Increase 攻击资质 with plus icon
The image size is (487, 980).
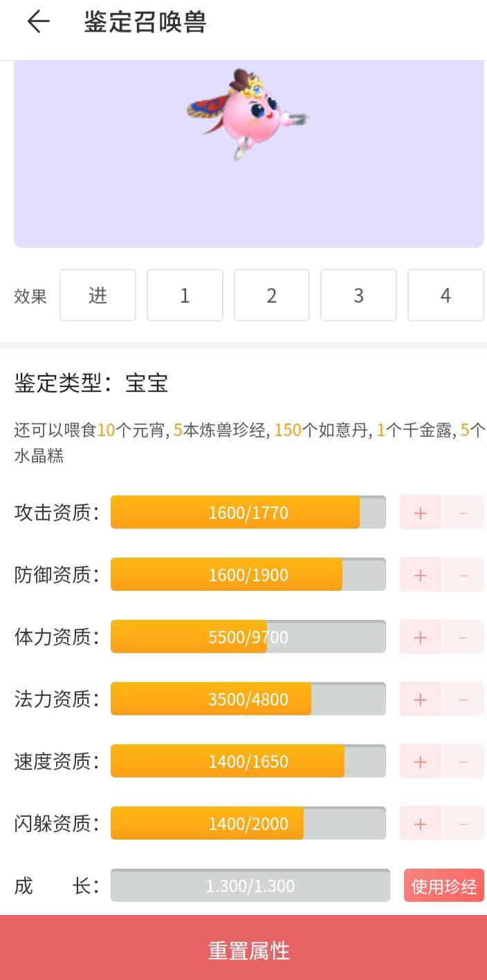(x=421, y=513)
